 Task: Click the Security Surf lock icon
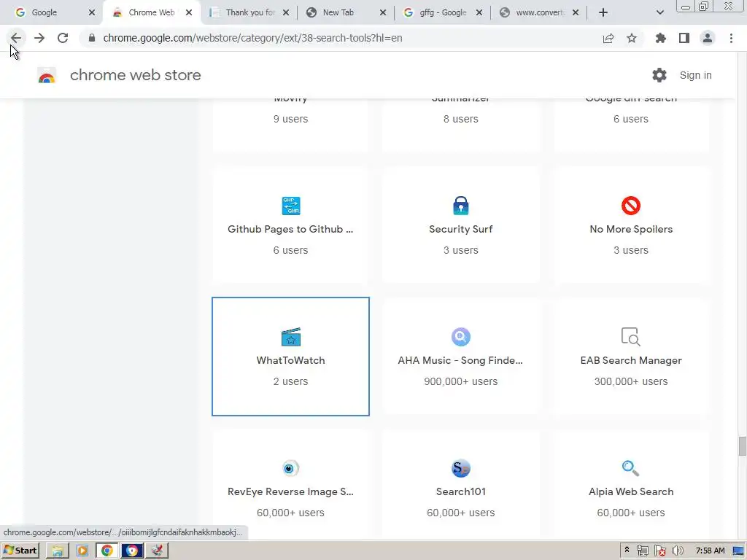(x=461, y=206)
